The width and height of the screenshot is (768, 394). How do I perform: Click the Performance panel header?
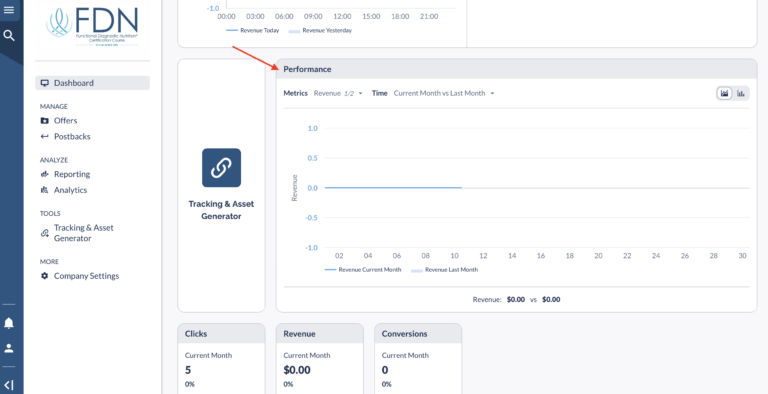click(517, 69)
